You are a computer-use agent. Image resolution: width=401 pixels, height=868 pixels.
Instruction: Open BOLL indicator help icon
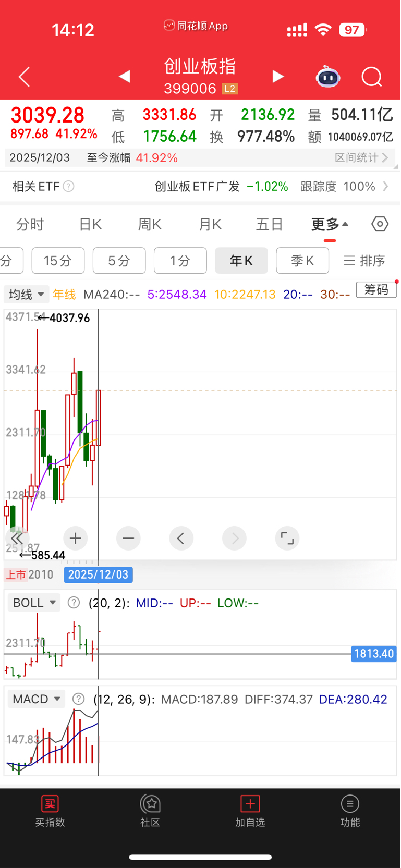[74, 603]
